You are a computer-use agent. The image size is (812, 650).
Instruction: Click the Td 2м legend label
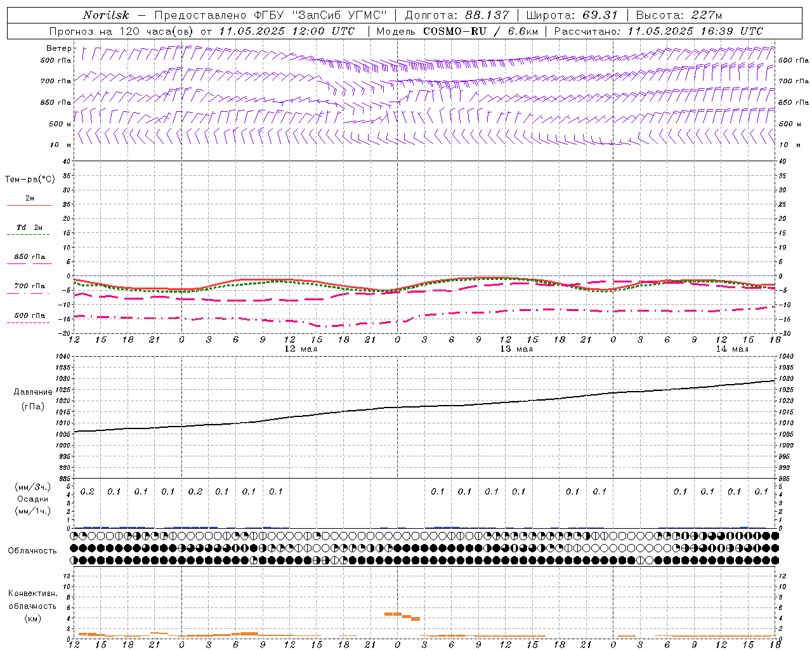tap(30, 227)
